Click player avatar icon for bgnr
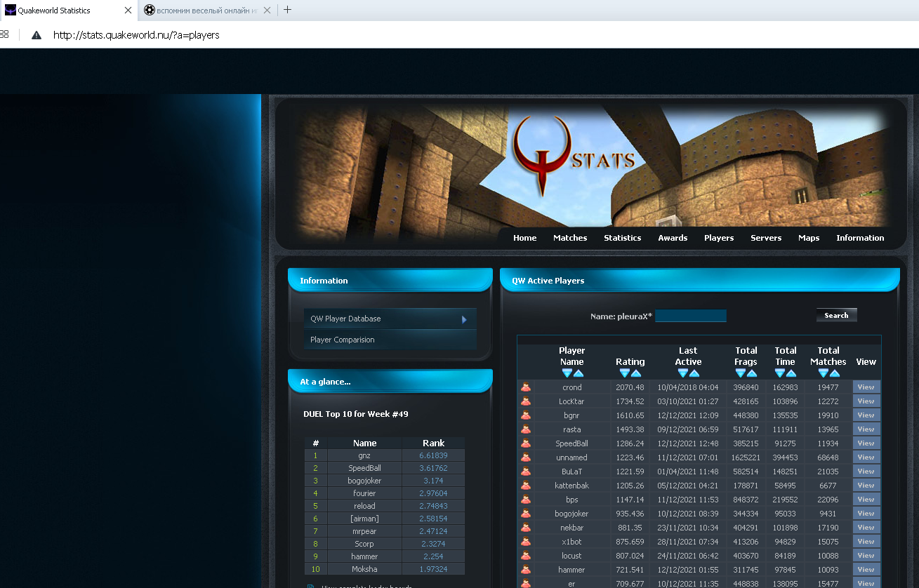The height and width of the screenshot is (588, 919). (x=526, y=415)
